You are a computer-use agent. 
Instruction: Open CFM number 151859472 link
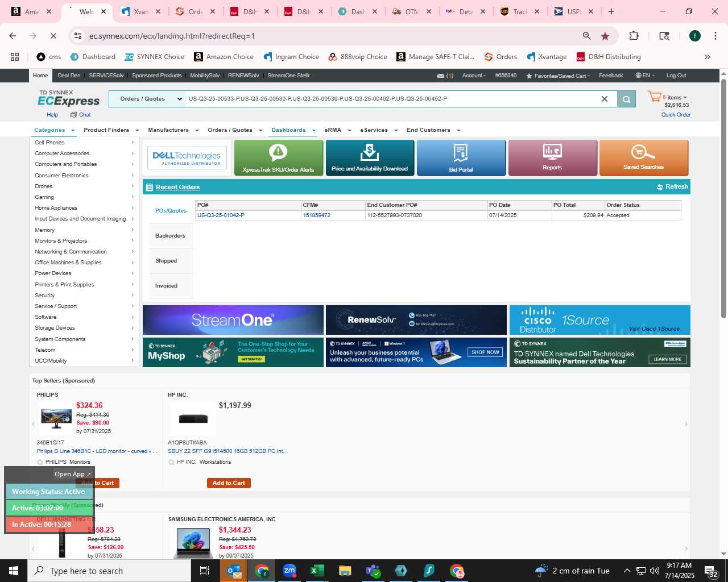pos(317,215)
